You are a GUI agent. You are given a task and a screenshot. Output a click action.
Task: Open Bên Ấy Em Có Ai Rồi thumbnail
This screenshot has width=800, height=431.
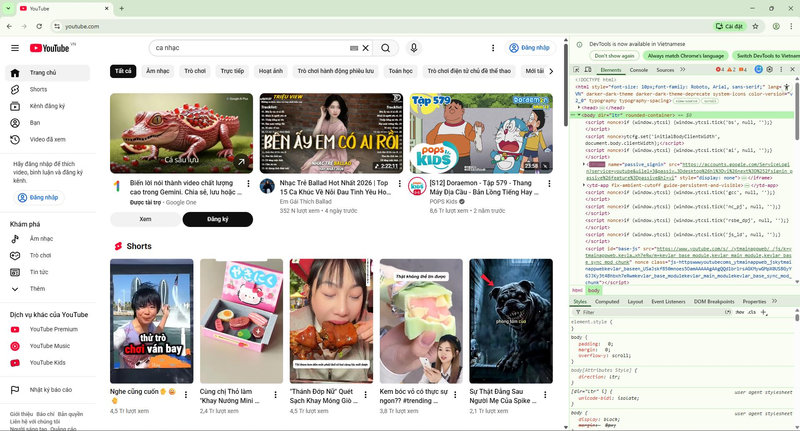[x=332, y=133]
